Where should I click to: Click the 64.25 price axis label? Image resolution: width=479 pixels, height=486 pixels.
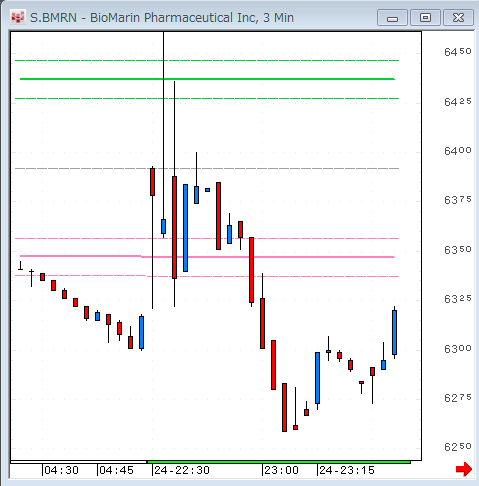tap(458, 101)
